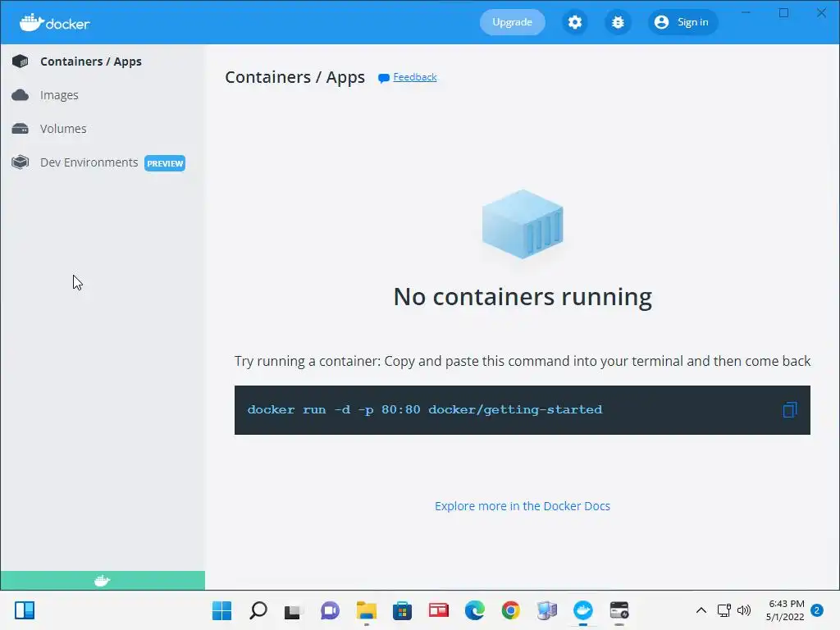This screenshot has height=630, width=840.
Task: Open the computer app icon in taskbar
Action: [547, 610]
